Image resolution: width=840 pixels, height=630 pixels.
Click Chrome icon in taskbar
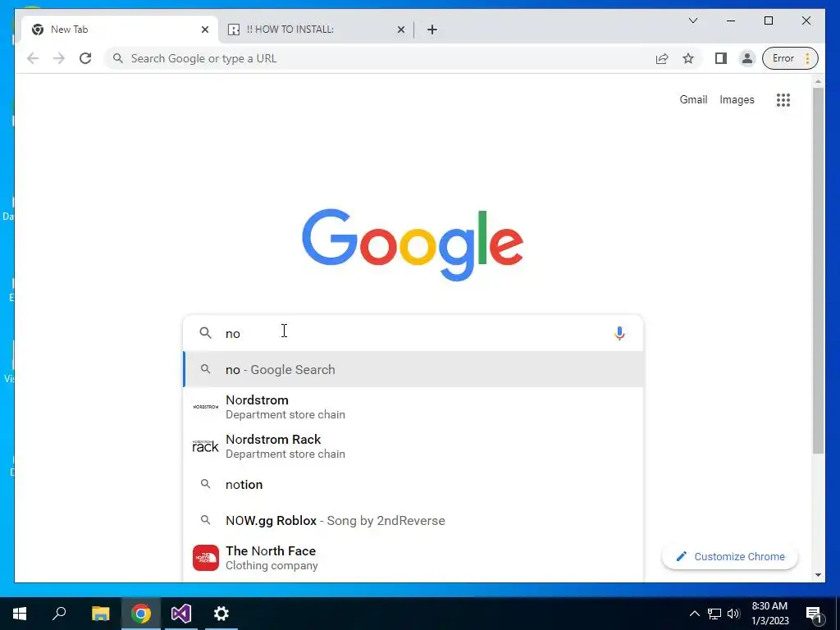coord(141,614)
